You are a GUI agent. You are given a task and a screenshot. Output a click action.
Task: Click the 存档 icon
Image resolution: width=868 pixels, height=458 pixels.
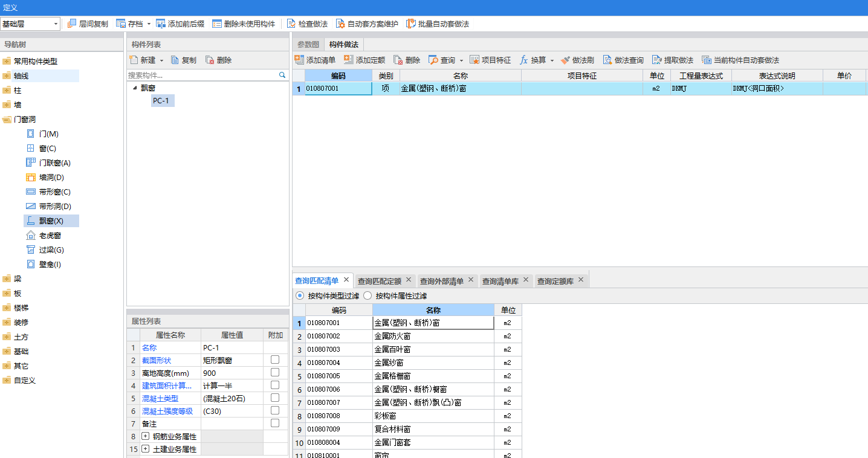121,24
